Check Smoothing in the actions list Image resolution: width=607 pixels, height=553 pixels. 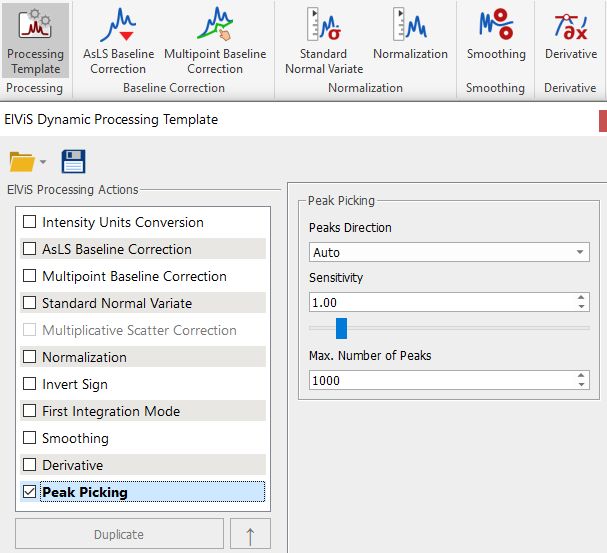29,438
